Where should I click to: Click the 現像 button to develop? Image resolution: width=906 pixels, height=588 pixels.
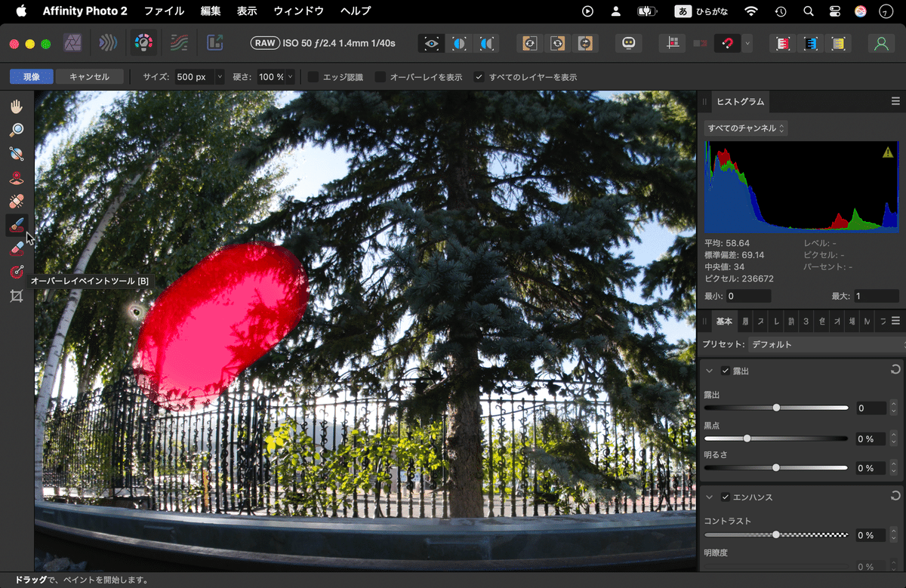[31, 76]
